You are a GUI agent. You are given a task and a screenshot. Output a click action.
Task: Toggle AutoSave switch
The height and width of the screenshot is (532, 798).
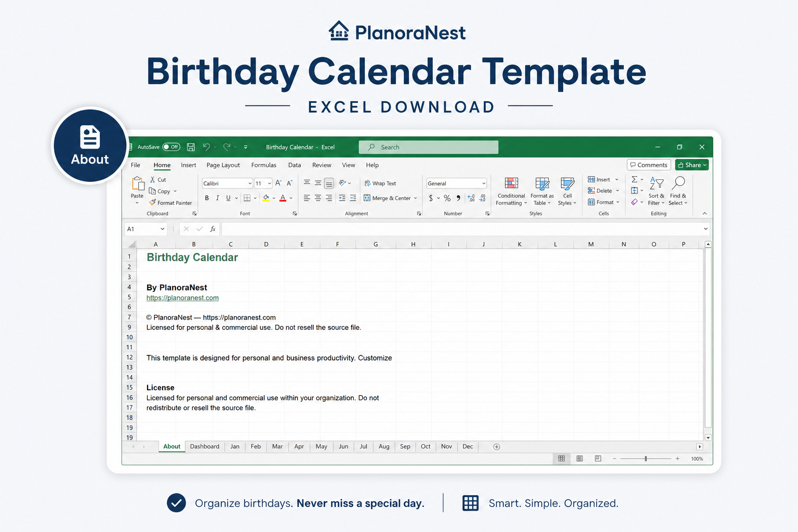171,147
